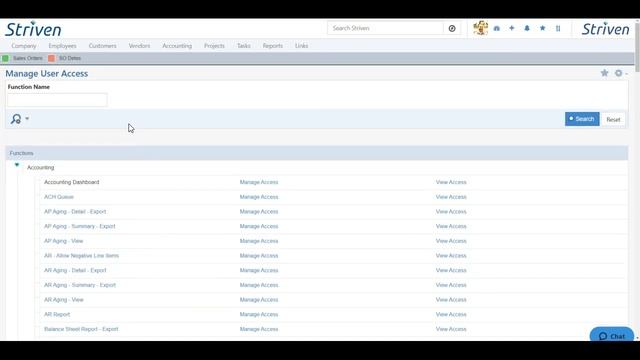The width and height of the screenshot is (640, 360).
Task: Manage Access for Balance Sheet Report - Export
Action: pyautogui.click(x=259, y=329)
